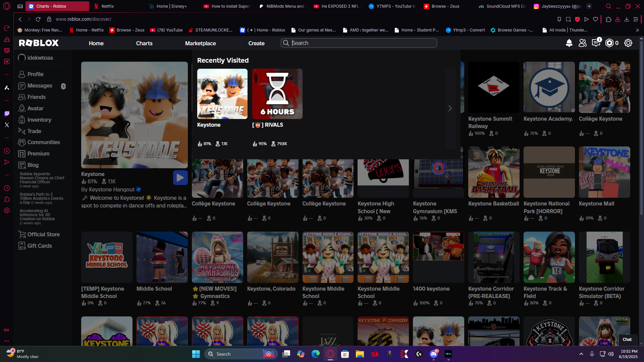
Task: Open the Official Store link
Action: pos(43,234)
